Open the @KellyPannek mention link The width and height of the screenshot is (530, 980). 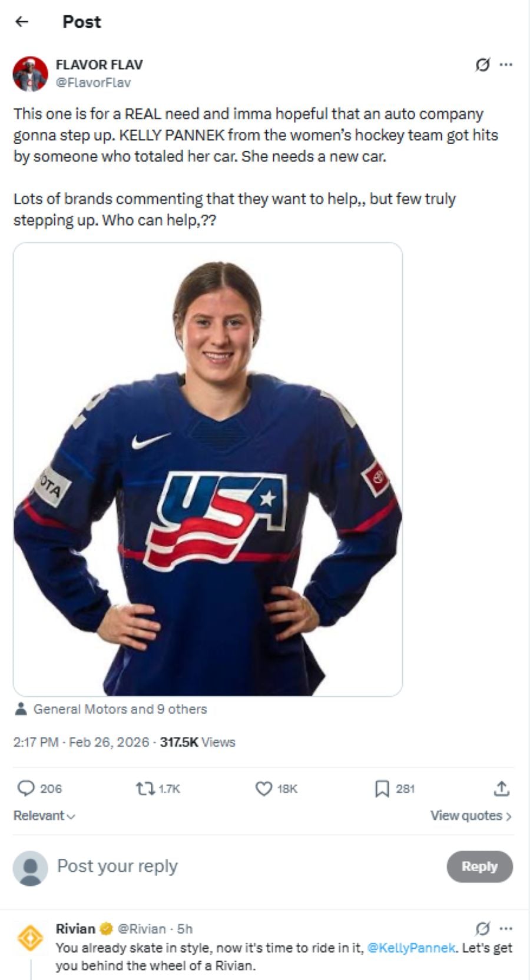(411, 948)
